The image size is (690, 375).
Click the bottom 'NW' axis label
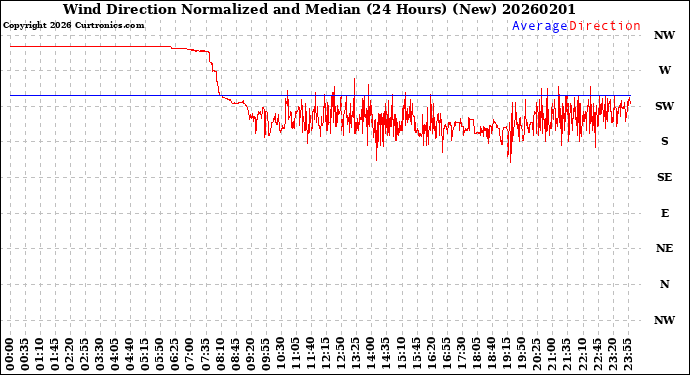pyautogui.click(x=664, y=320)
